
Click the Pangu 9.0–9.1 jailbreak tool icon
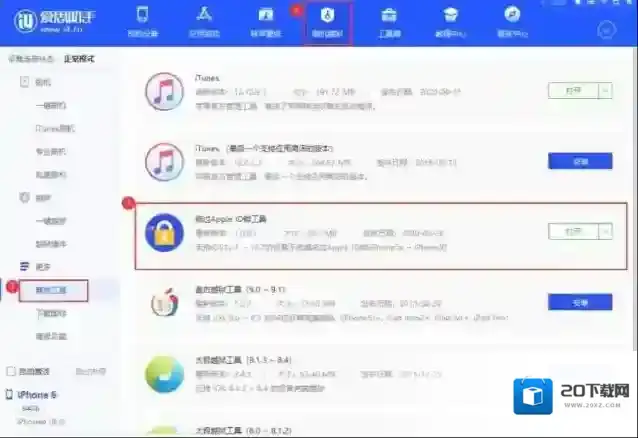click(164, 303)
